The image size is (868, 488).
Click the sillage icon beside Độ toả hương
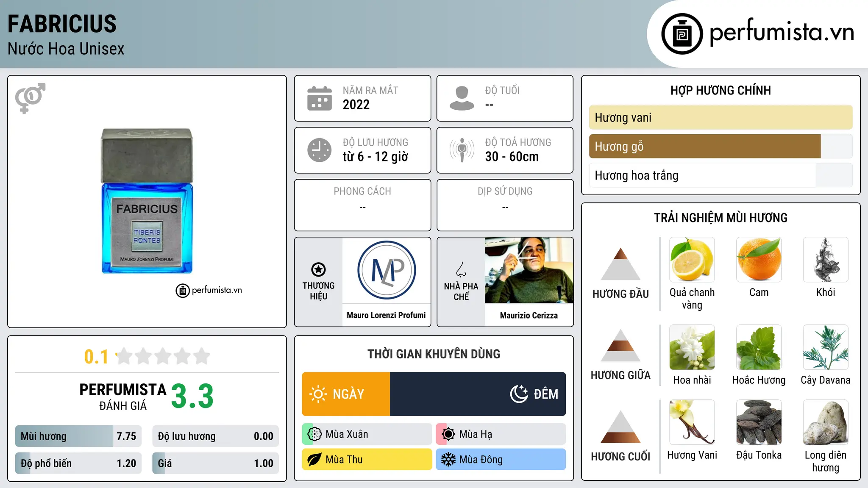point(462,150)
